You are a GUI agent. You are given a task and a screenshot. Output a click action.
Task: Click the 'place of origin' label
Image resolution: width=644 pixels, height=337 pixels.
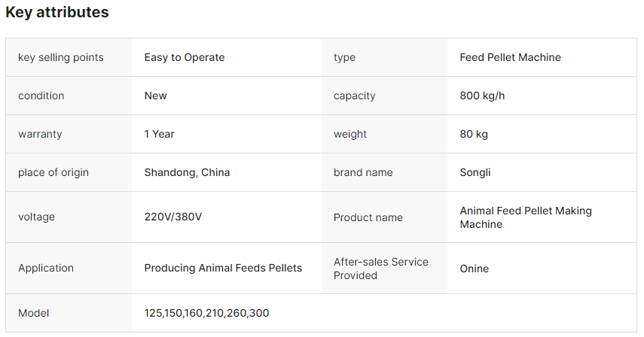53,172
